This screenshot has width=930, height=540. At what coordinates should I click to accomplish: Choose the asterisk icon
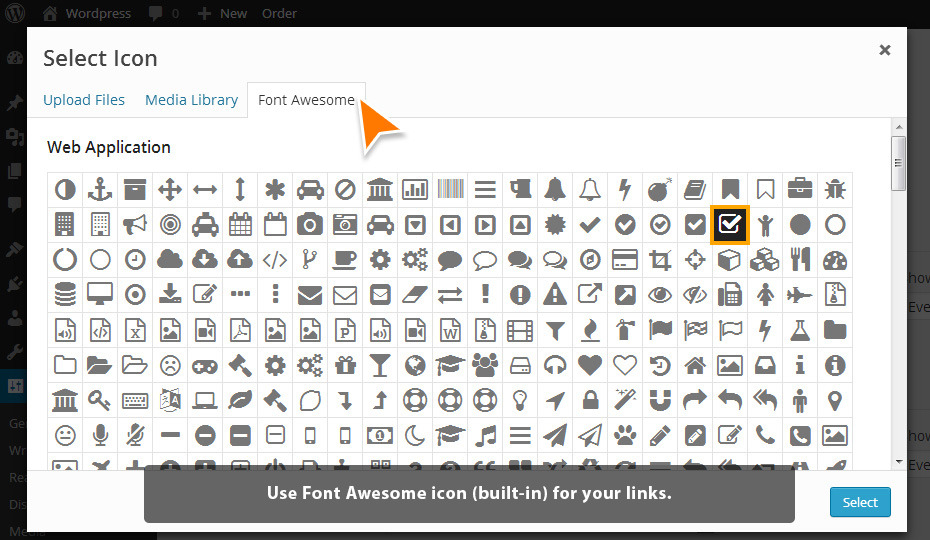[275, 190]
